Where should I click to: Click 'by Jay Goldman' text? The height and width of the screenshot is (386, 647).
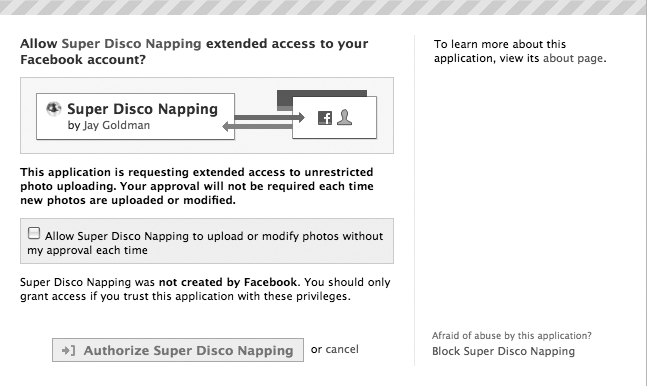point(109,125)
